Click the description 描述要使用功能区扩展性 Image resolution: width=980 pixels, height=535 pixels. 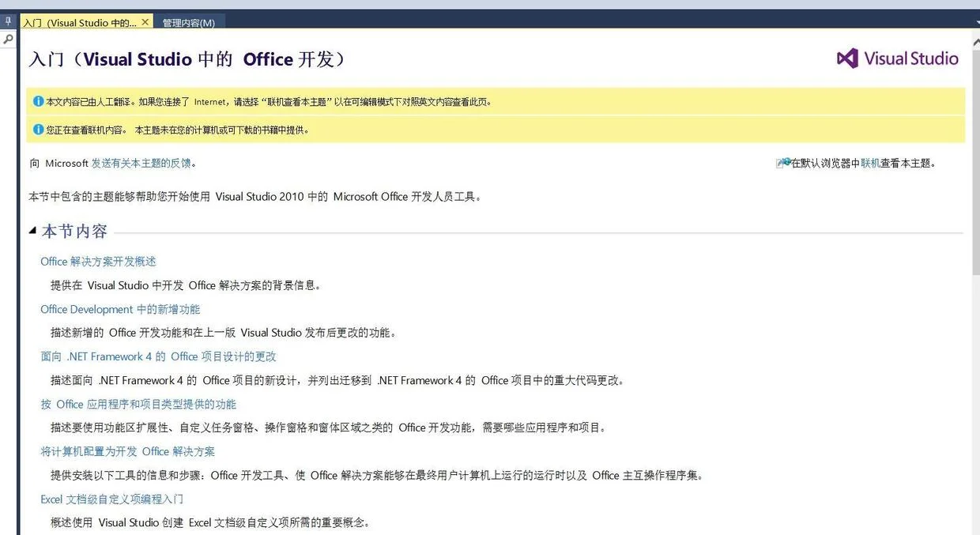(330, 428)
